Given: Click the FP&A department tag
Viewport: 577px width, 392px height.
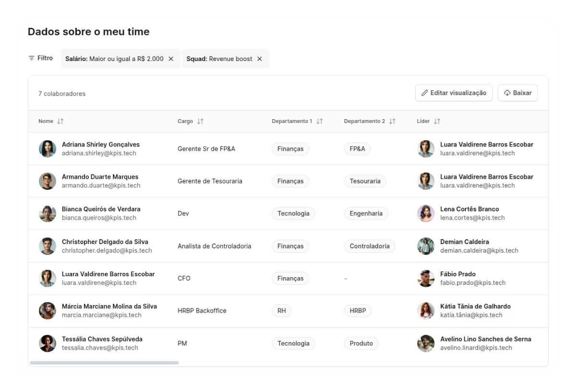Looking at the screenshot, I should 357,149.
